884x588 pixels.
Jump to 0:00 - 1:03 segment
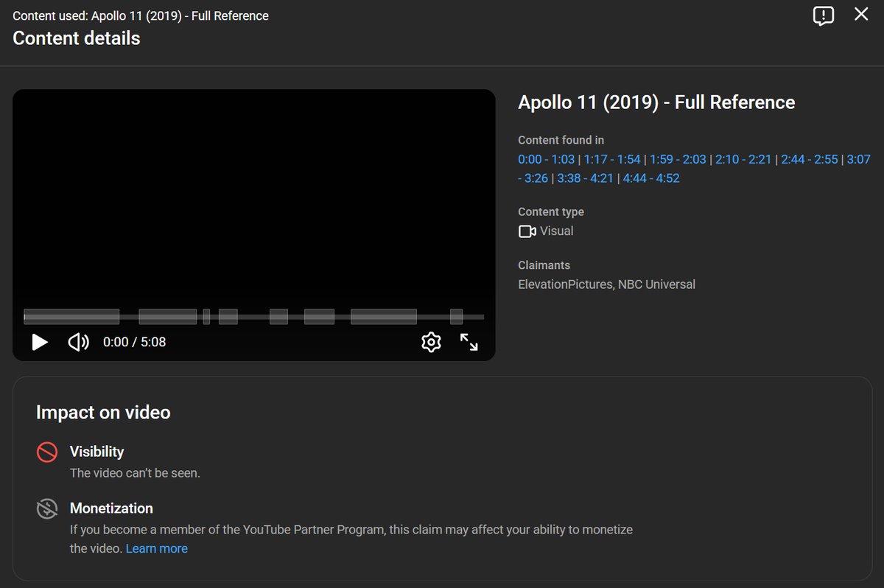[x=546, y=159]
